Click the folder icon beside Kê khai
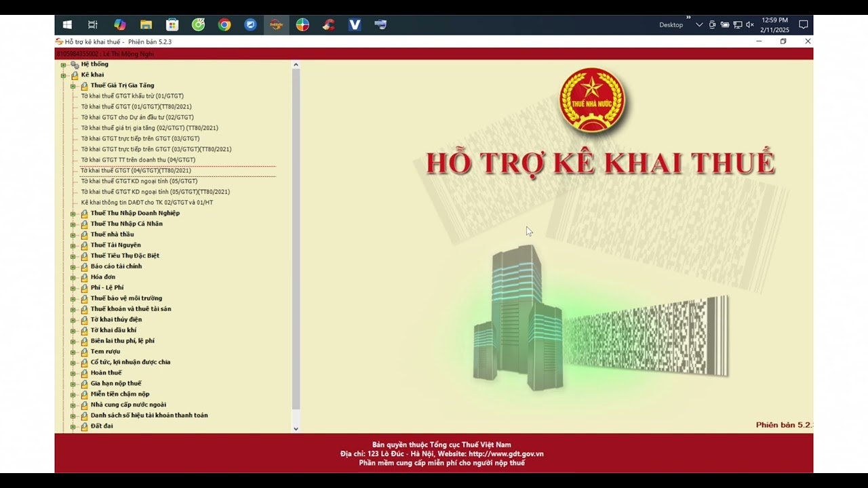The height and width of the screenshot is (488, 868). tap(75, 75)
